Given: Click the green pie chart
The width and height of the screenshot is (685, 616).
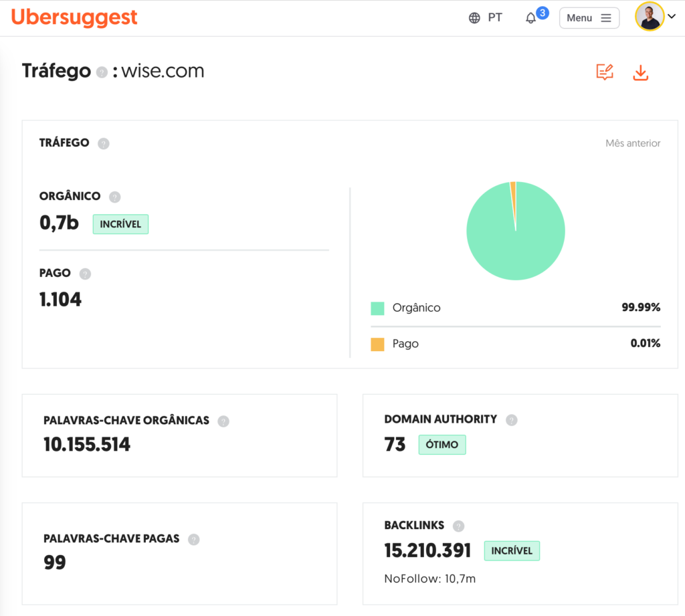Looking at the screenshot, I should (x=516, y=231).
